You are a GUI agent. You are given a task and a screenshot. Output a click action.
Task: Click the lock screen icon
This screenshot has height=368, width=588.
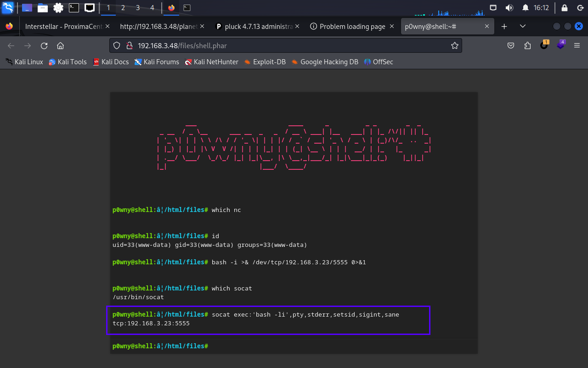tap(565, 8)
